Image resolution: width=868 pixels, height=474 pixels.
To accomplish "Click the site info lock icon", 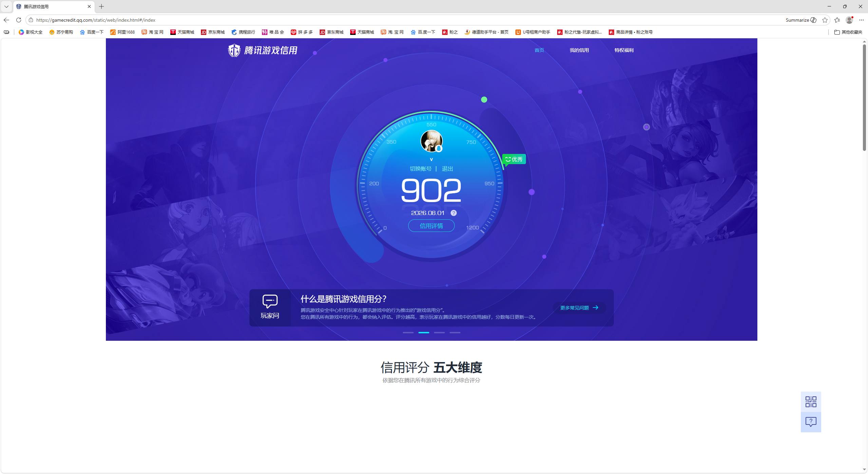I will tap(31, 20).
